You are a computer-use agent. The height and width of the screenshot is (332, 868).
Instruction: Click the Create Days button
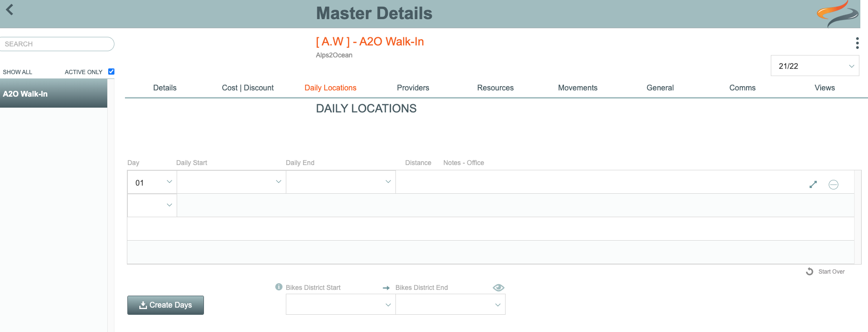166,305
